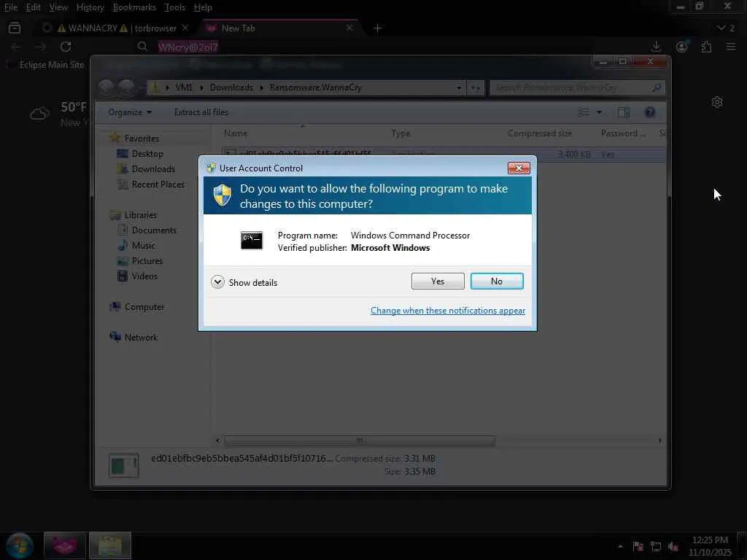Open the File menu in browser
Viewport: 747px width, 560px height.
tap(11, 7)
